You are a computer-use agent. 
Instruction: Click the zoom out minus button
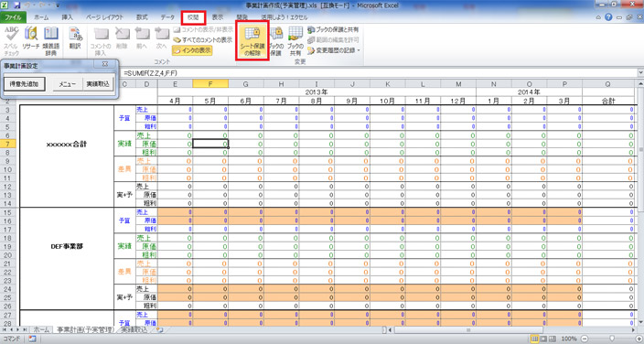(x=585, y=339)
